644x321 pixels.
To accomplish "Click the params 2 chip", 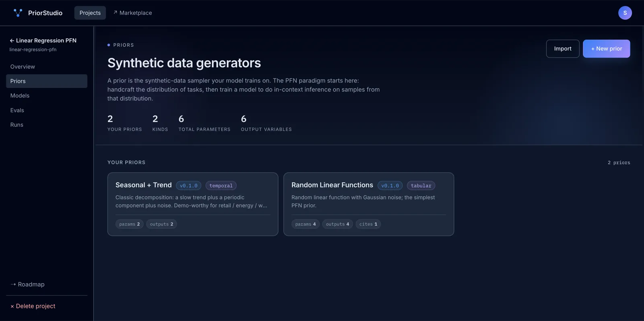I will [130, 224].
